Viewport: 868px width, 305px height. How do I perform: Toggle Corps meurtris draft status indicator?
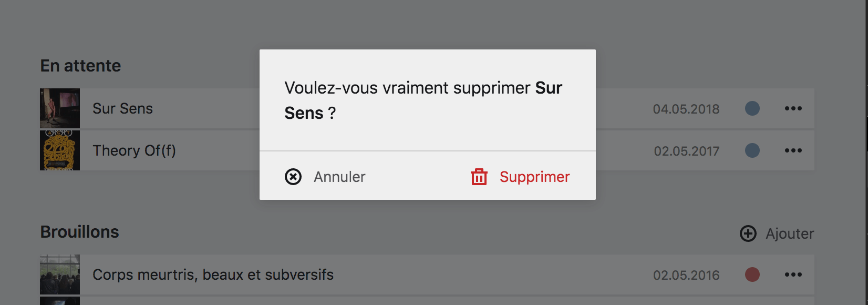click(753, 274)
